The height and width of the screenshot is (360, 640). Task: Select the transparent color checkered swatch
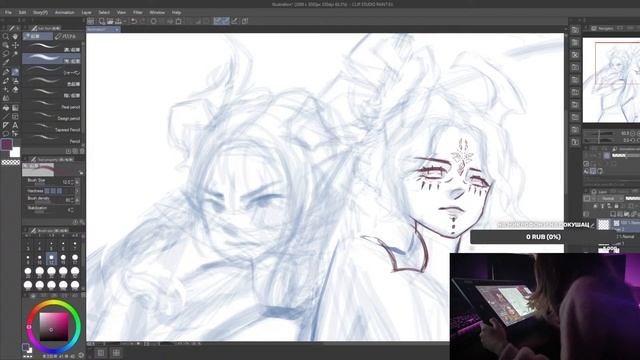[x=11, y=162]
